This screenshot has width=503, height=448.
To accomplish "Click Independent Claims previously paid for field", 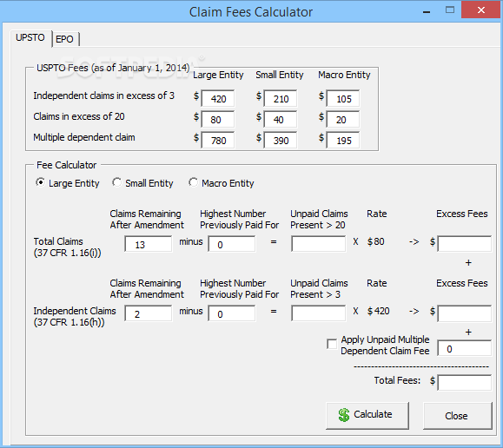I will click(x=232, y=313).
